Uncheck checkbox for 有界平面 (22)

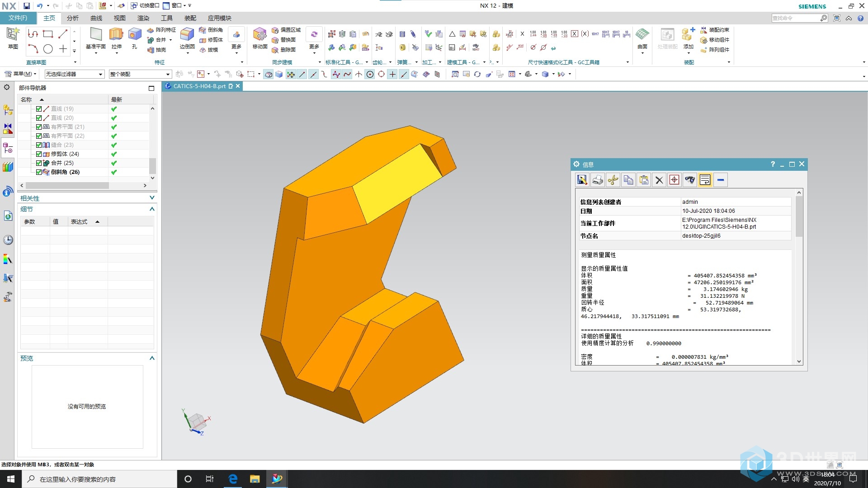pyautogui.click(x=39, y=136)
